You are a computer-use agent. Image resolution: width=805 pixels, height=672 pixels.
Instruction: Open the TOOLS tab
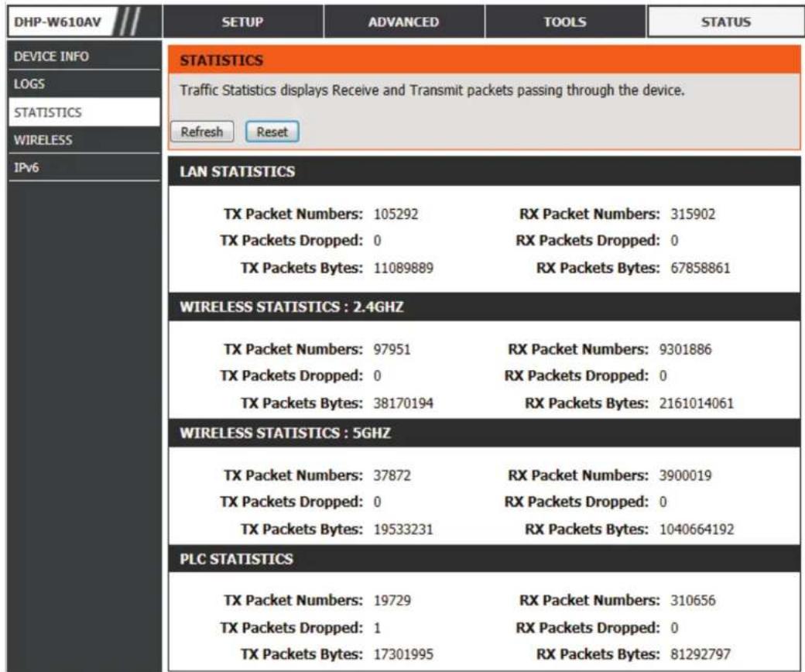pos(565,22)
